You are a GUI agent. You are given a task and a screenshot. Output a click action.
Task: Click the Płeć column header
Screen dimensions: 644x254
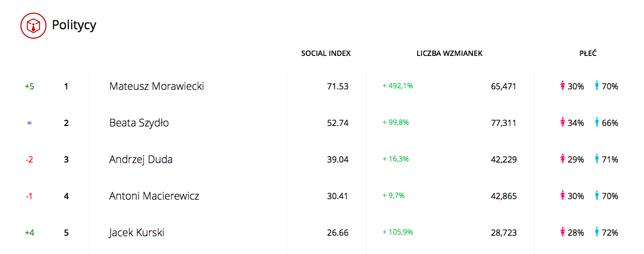588,53
